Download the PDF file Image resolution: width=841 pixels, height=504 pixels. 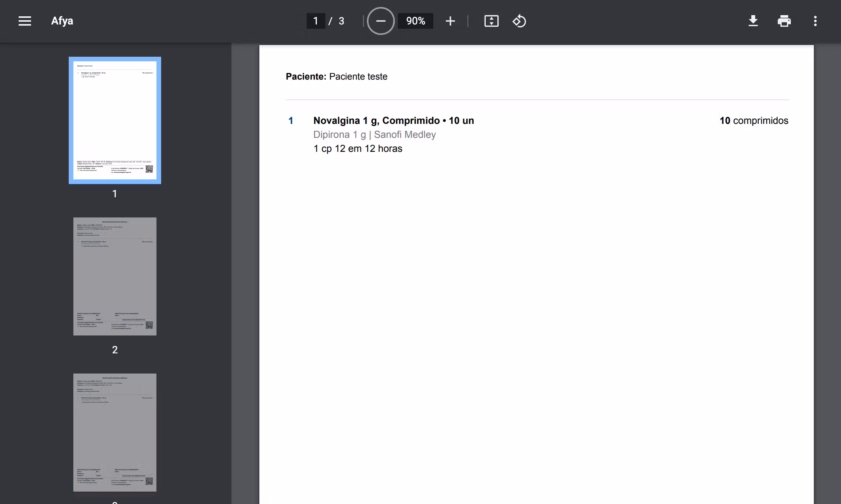(x=753, y=21)
